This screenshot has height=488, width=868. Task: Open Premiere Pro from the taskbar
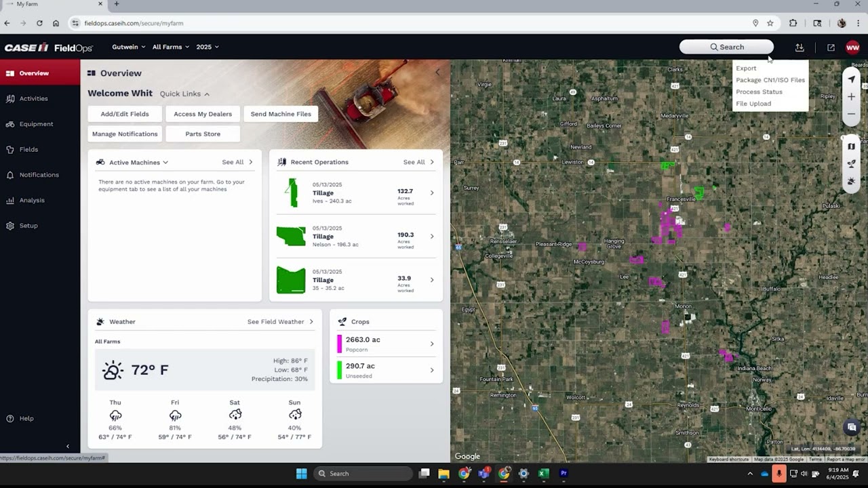(x=564, y=474)
